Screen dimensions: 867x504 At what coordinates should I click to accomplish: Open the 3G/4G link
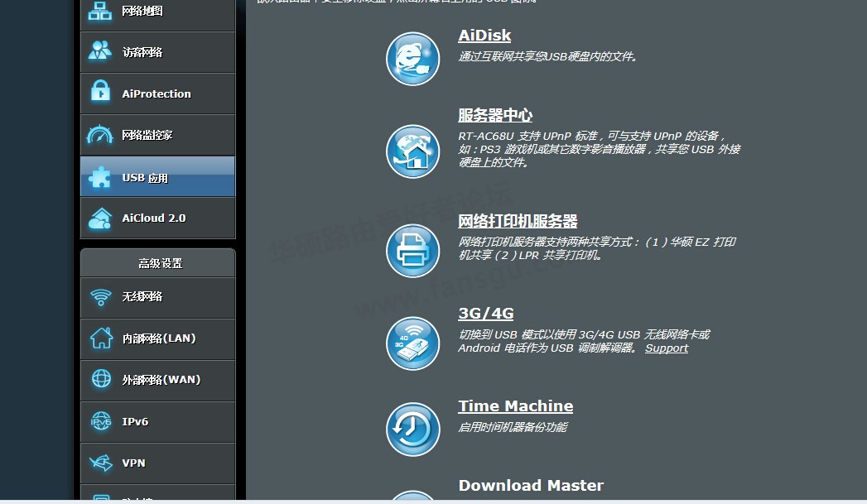pos(485,314)
